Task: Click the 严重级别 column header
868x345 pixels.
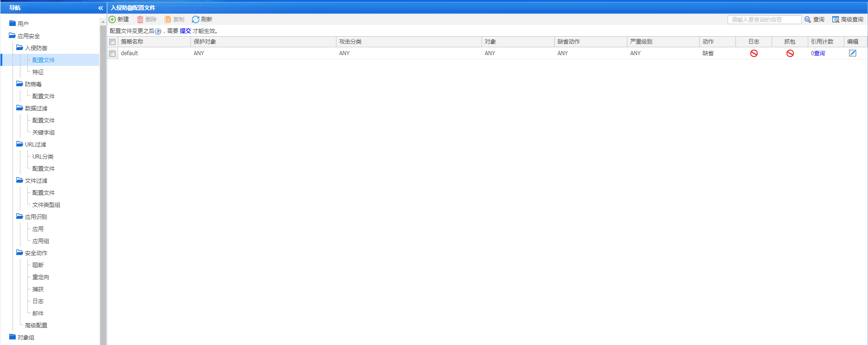Action: point(663,42)
